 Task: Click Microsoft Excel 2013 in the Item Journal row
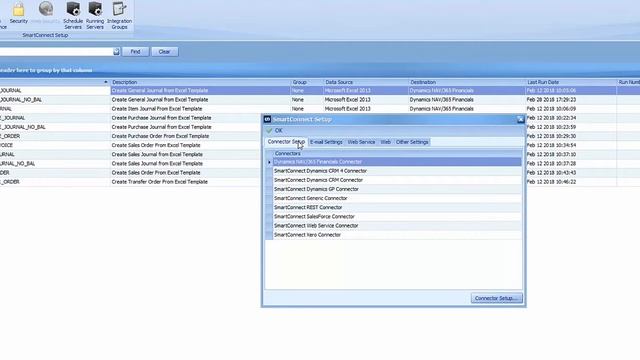click(347, 109)
